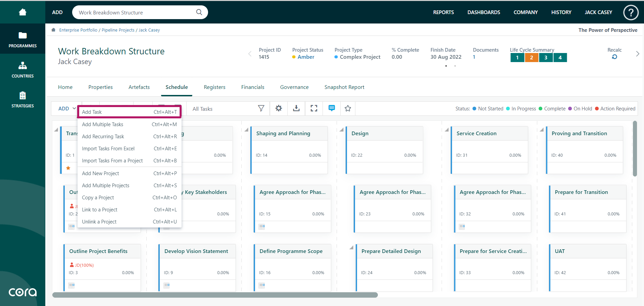Viewport: 644px width, 306px height.
Task: Open HISTORY in top navigation
Action: point(561,12)
